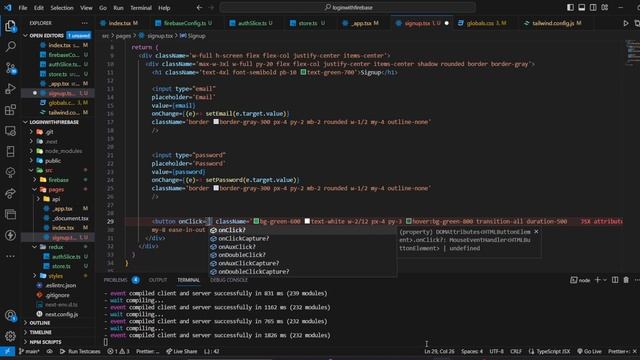Click the additional views ellipsis in activity bar

click(10, 256)
